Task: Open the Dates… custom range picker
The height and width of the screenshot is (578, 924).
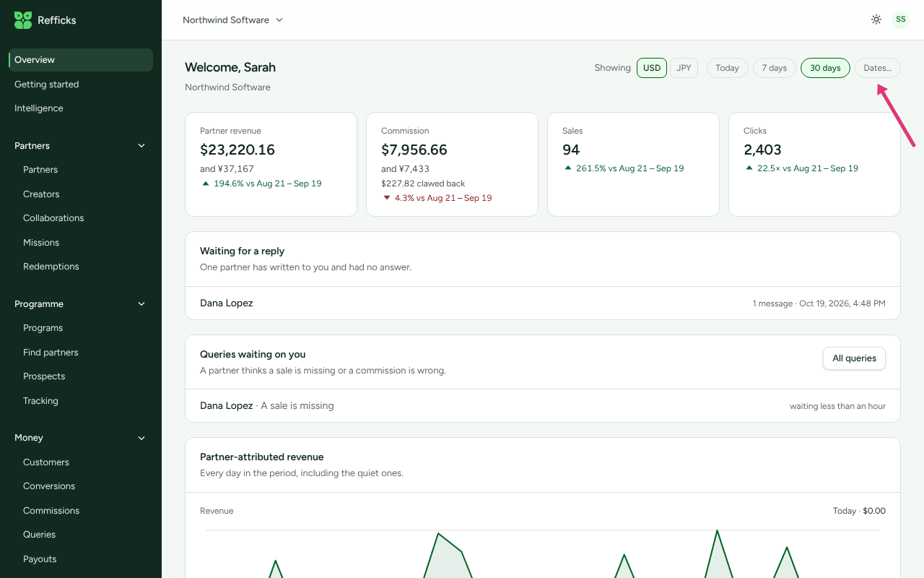Action: pyautogui.click(x=878, y=68)
